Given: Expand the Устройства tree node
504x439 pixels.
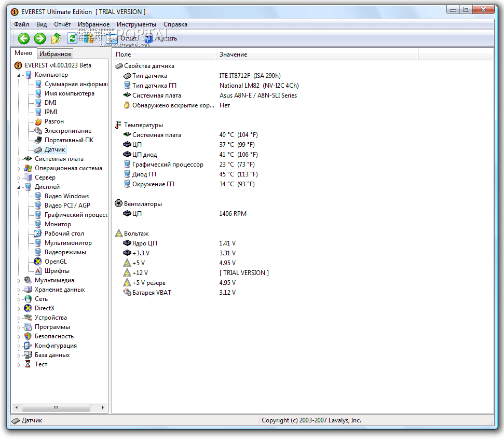Looking at the screenshot, I should 19,318.
